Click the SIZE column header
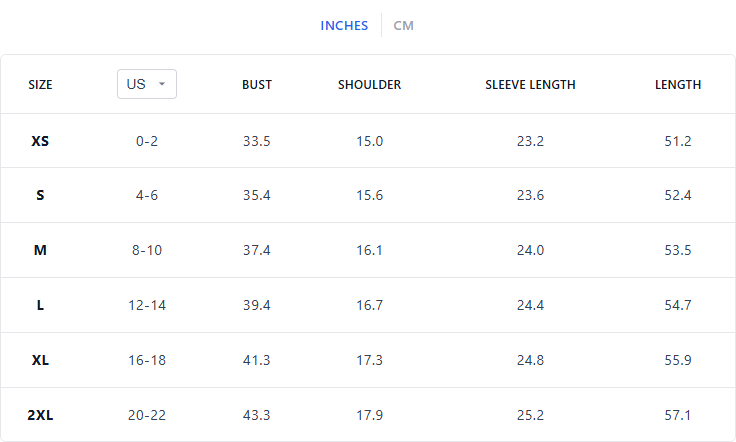This screenshot has width=736, height=442. [x=40, y=85]
